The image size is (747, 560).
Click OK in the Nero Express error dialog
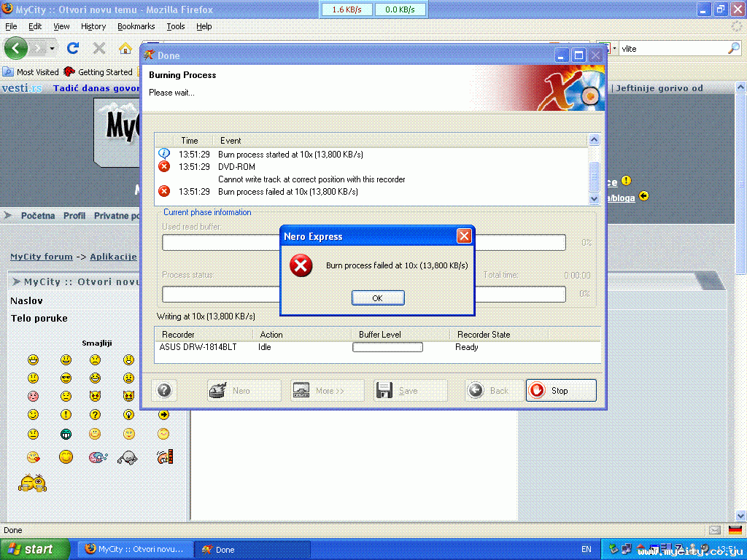coord(378,298)
